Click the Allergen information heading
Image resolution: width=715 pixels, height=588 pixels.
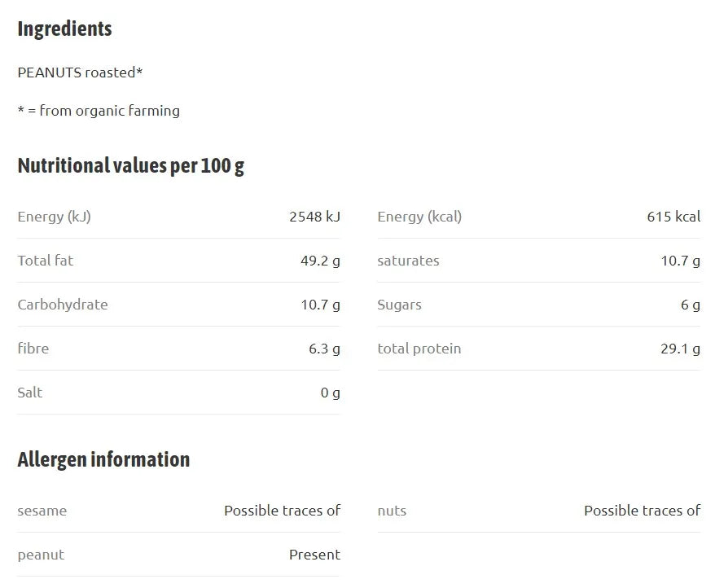[103, 460]
